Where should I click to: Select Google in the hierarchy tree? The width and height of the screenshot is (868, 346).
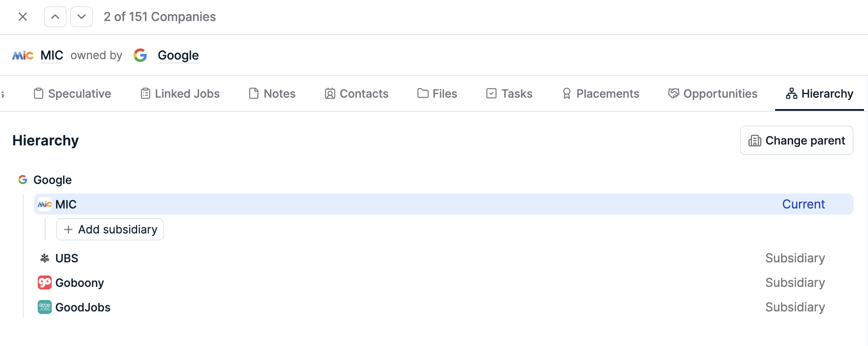click(53, 180)
